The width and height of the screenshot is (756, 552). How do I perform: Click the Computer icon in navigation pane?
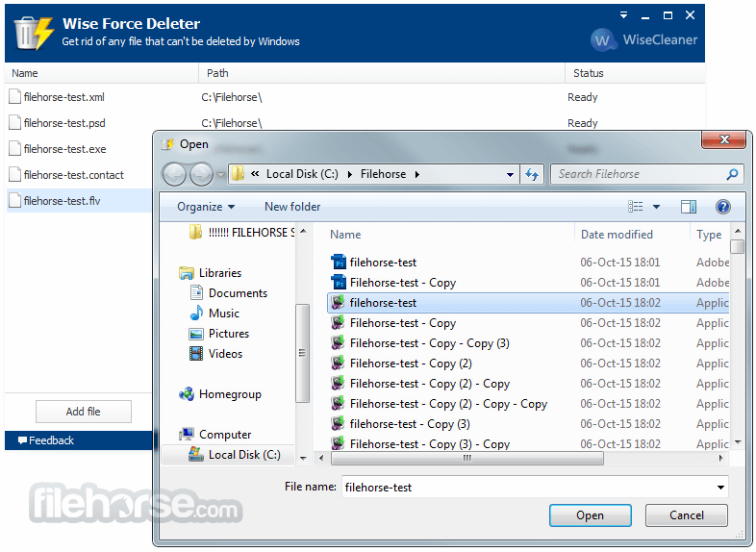pos(187,435)
